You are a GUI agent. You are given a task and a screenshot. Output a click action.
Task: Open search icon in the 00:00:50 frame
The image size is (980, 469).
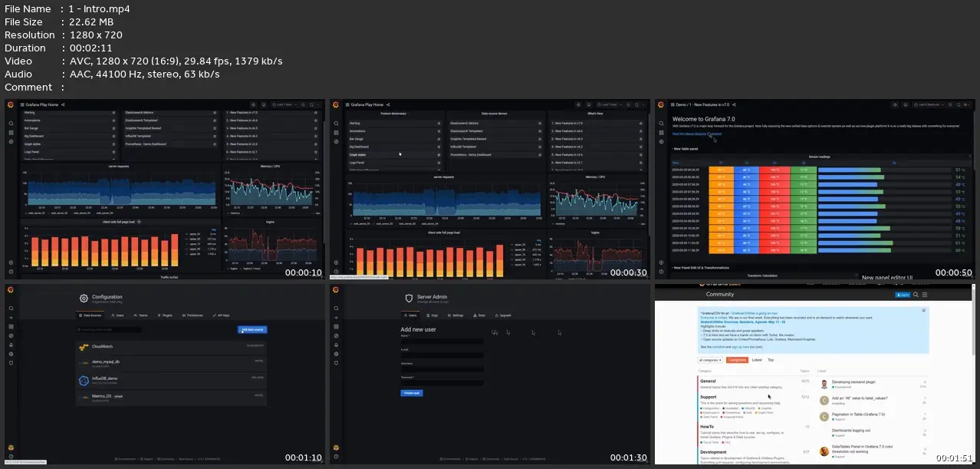(662, 124)
